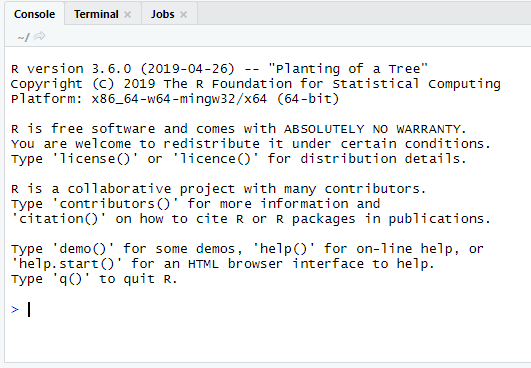Click the R version 3.6.0 line
The height and width of the screenshot is (368, 531).
tap(219, 69)
